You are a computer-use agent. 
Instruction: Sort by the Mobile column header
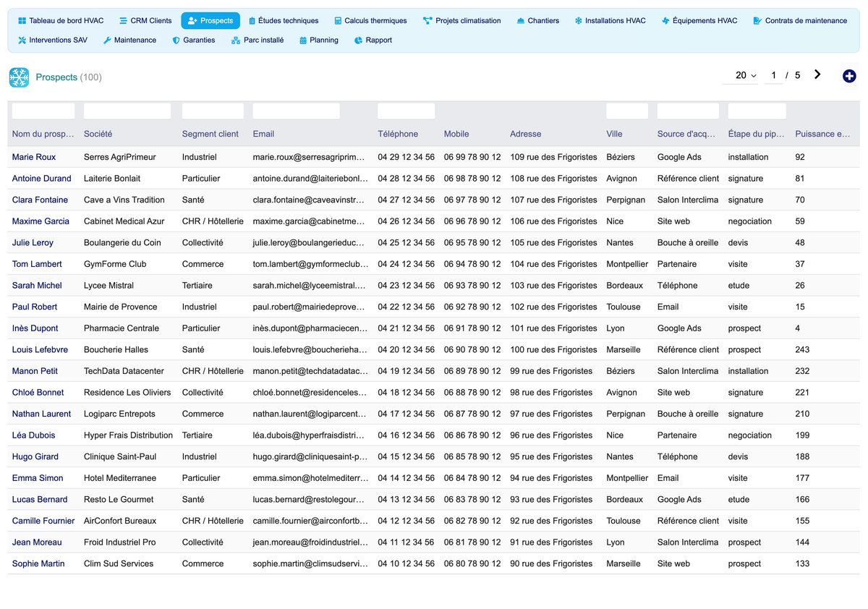(x=456, y=134)
